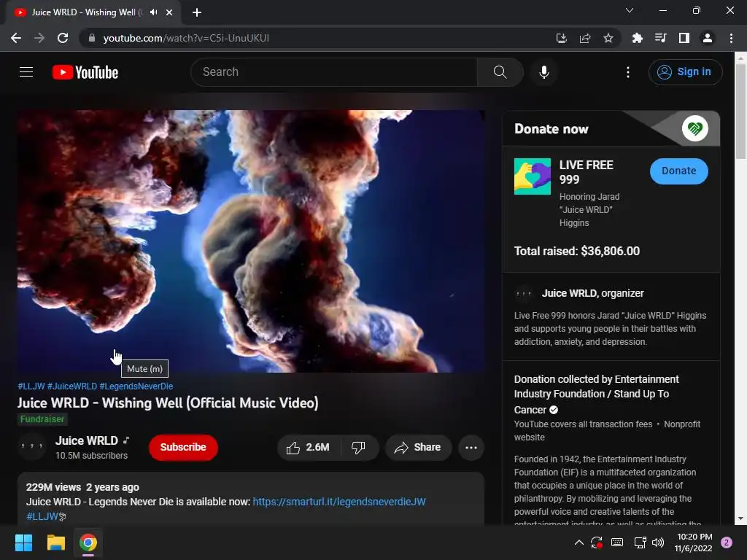Click Chrome icon in taskbar
Image resolution: width=747 pixels, height=560 pixels.
pos(88,542)
